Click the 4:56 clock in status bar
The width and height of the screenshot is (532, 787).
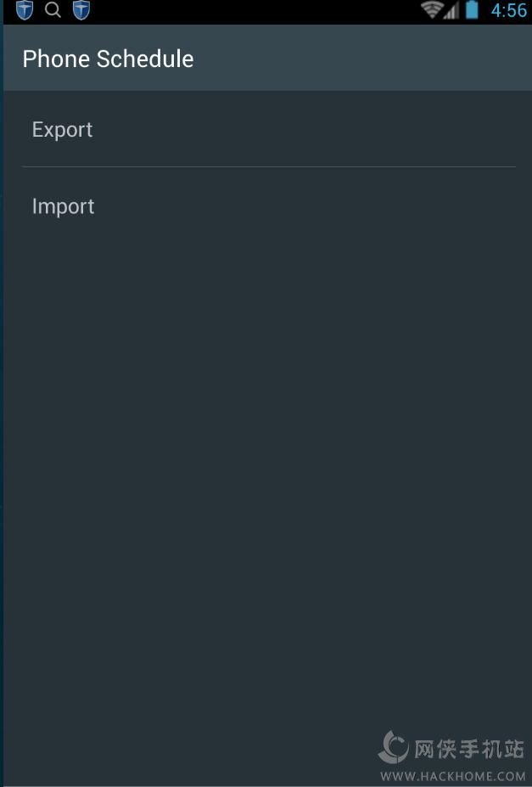(x=509, y=11)
